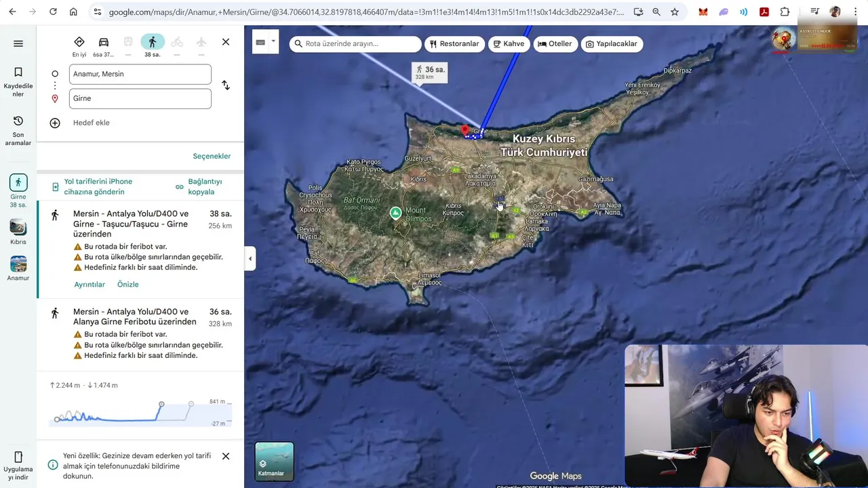The image size is (868, 488).
Task: Open the Anamur recent place thumbnail
Action: (18, 268)
